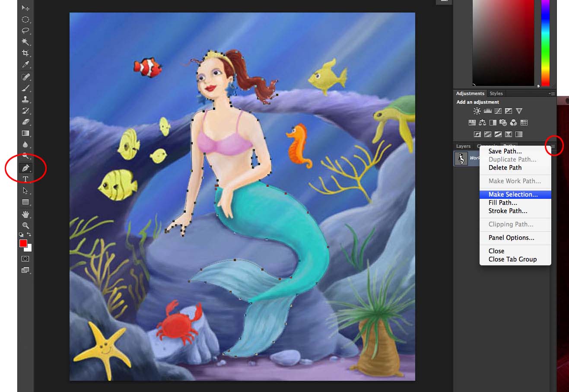Select the Dodge tool
This screenshot has height=392, width=569.
[x=25, y=156]
